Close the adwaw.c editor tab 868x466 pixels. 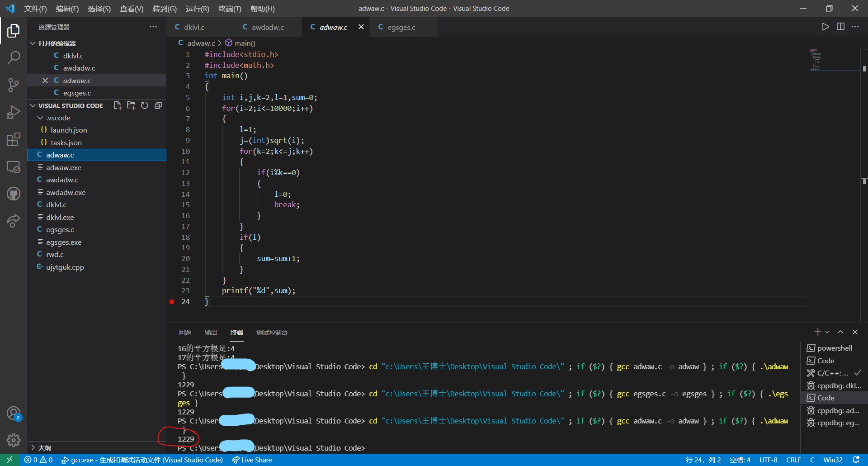361,27
